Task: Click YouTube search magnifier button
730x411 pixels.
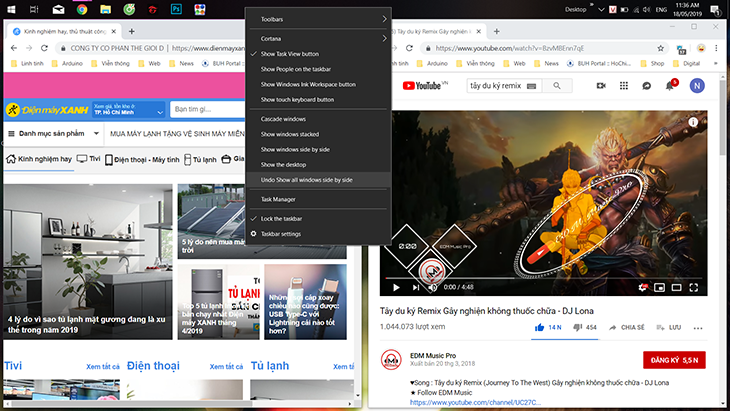Action: pyautogui.click(x=557, y=86)
